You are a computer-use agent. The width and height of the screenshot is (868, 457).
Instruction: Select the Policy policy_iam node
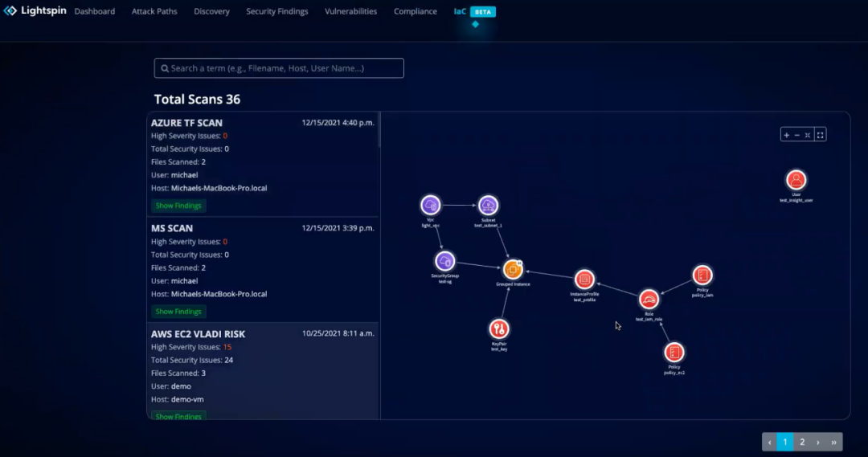click(x=702, y=275)
